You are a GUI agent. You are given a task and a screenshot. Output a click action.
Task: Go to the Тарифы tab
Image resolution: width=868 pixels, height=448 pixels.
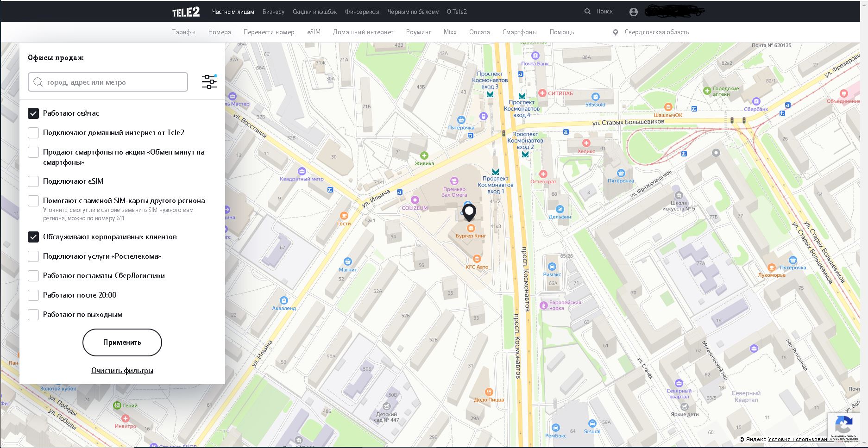pos(184,32)
